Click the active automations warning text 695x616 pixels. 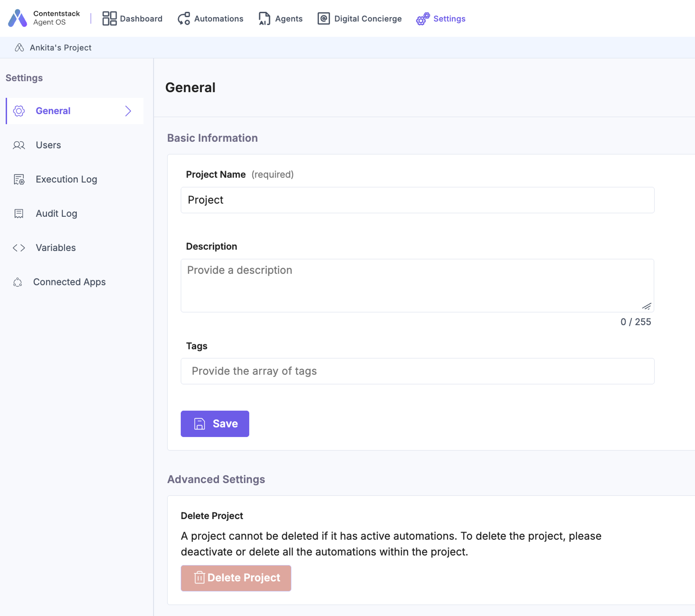pyautogui.click(x=391, y=544)
